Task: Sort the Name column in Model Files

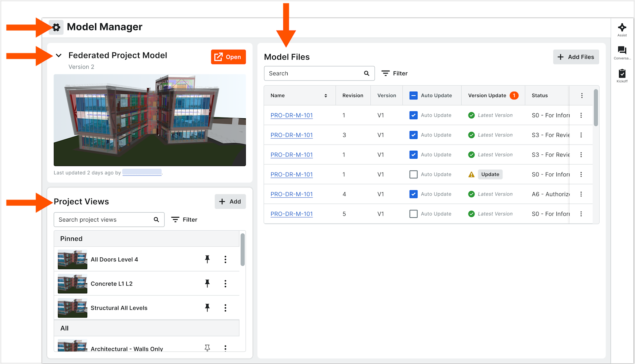Action: [x=326, y=95]
